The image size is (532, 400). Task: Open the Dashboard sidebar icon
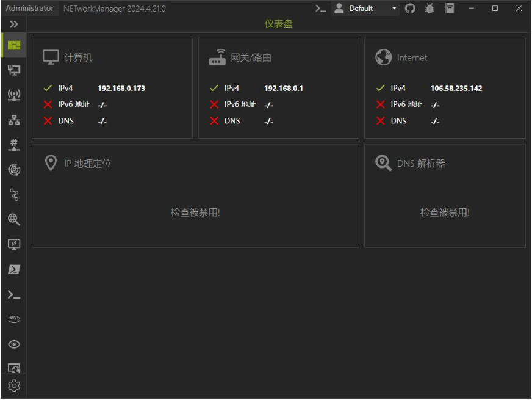pyautogui.click(x=14, y=45)
